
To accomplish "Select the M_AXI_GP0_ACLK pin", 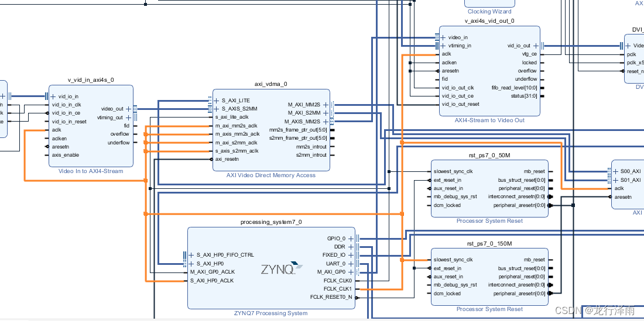I will pos(213,272).
